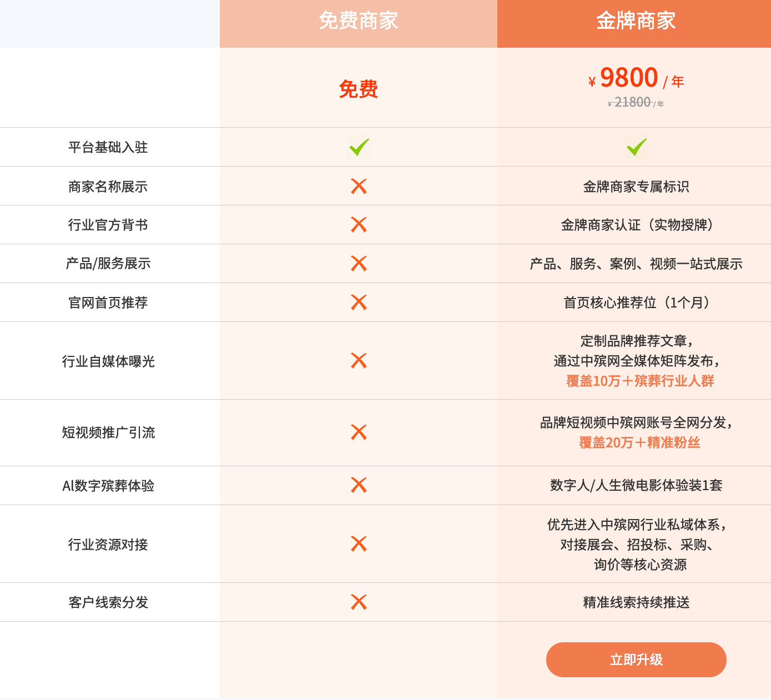Click the red X for 行业资源对接

(359, 544)
